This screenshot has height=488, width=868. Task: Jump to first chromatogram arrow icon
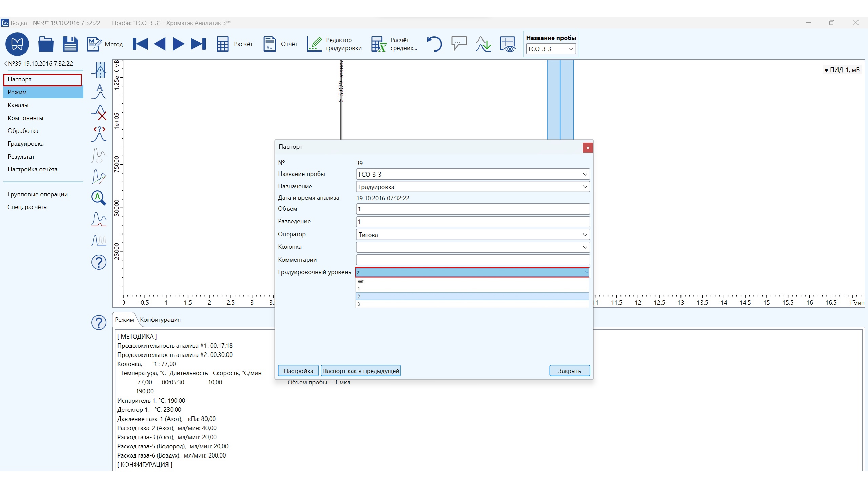[x=140, y=44]
